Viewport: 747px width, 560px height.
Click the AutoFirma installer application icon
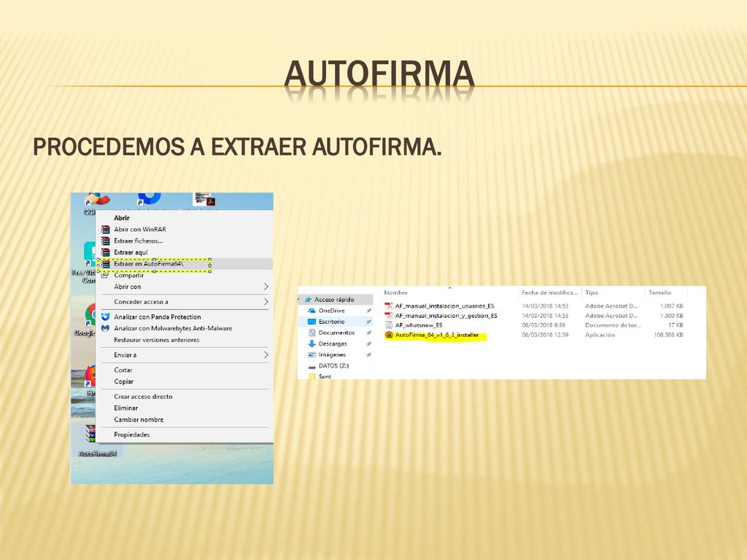[x=388, y=335]
